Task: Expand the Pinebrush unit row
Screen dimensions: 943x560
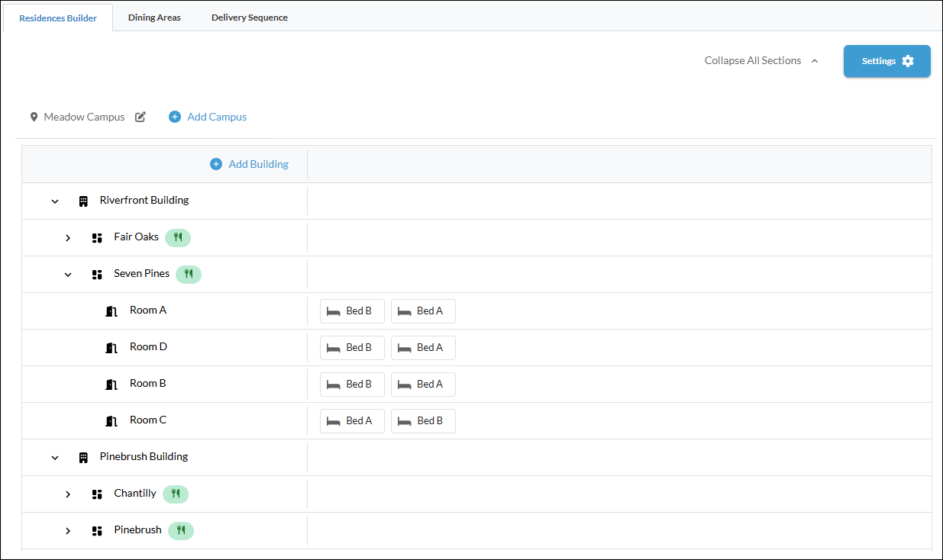Action: click(x=68, y=531)
